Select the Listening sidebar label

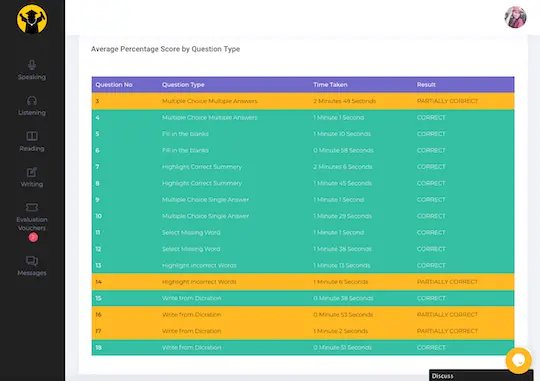click(32, 113)
